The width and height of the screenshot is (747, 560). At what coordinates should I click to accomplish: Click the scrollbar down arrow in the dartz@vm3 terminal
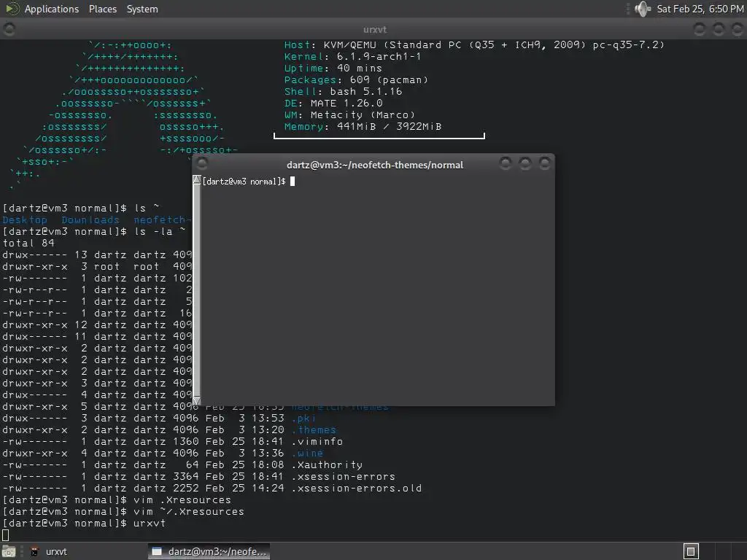click(197, 401)
